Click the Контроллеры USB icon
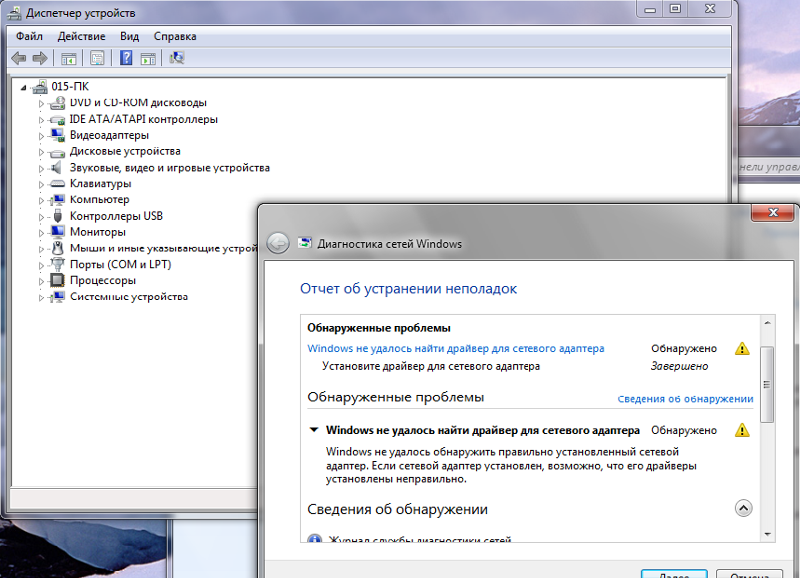The width and height of the screenshot is (800, 578). point(58,216)
